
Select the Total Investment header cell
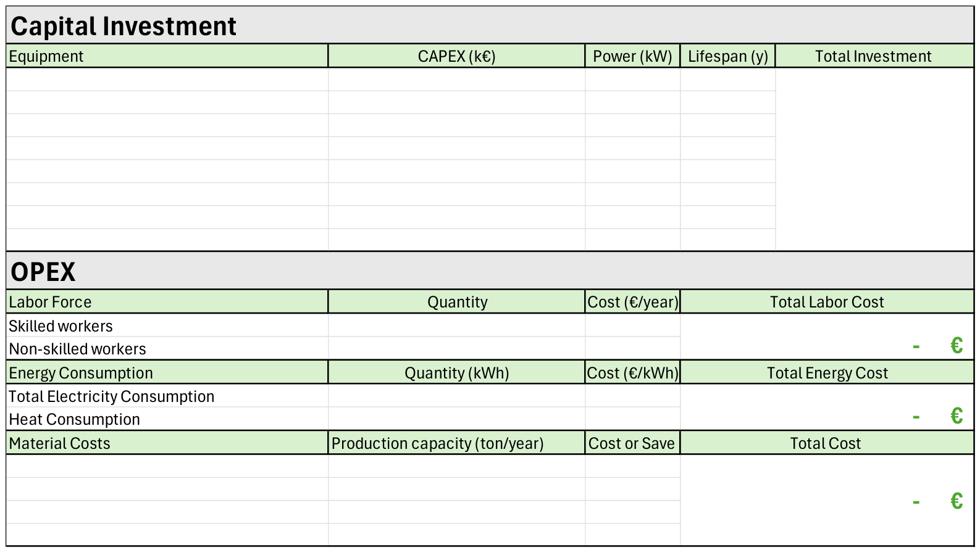(x=874, y=56)
